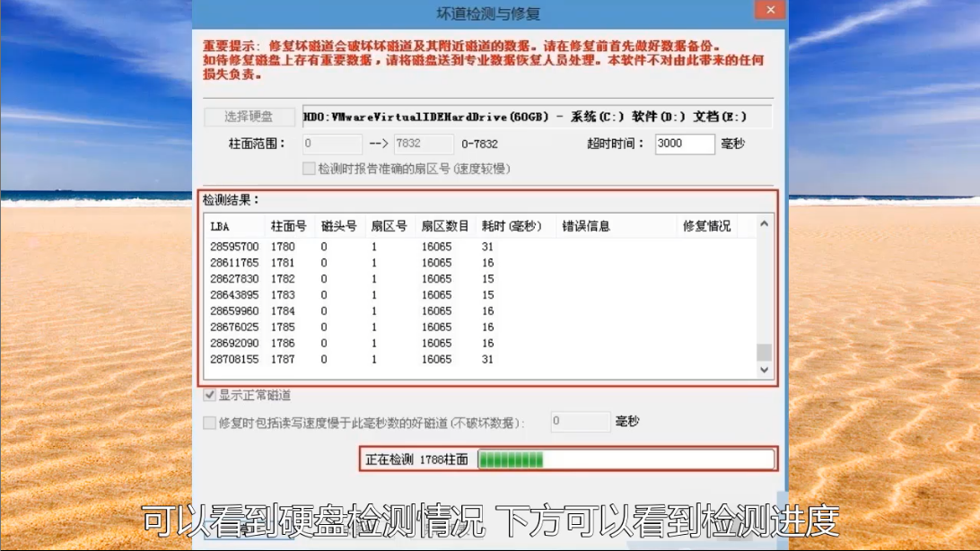The image size is (980, 551).
Task: Select the row with LBA 28595700
Action: pyautogui.click(x=234, y=247)
